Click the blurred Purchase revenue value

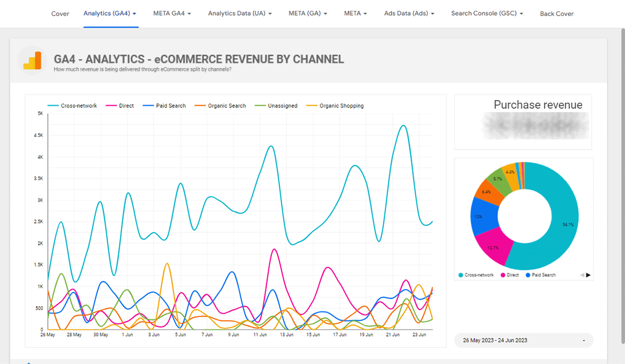pos(535,125)
